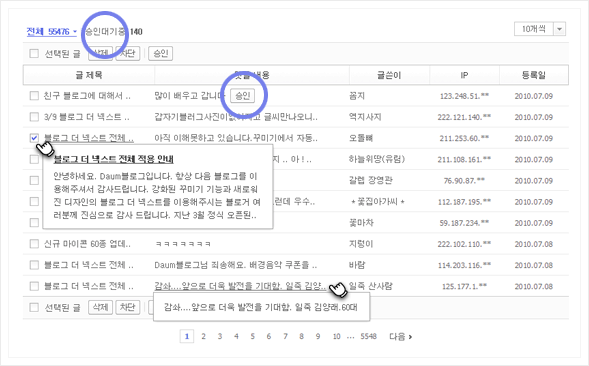The height and width of the screenshot is (366, 589).
Task: Click the 다음 next-page link
Action: [x=400, y=336]
